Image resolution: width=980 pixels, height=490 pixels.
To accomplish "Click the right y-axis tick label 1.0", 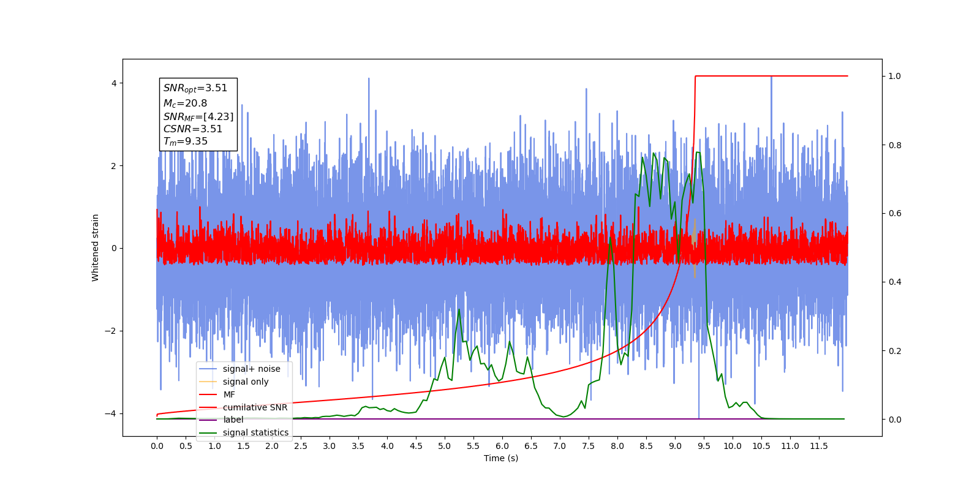I will (895, 76).
